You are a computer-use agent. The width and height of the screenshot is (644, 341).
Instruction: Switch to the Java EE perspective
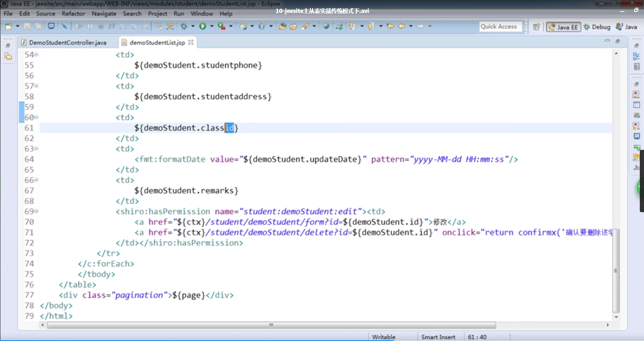pos(563,27)
